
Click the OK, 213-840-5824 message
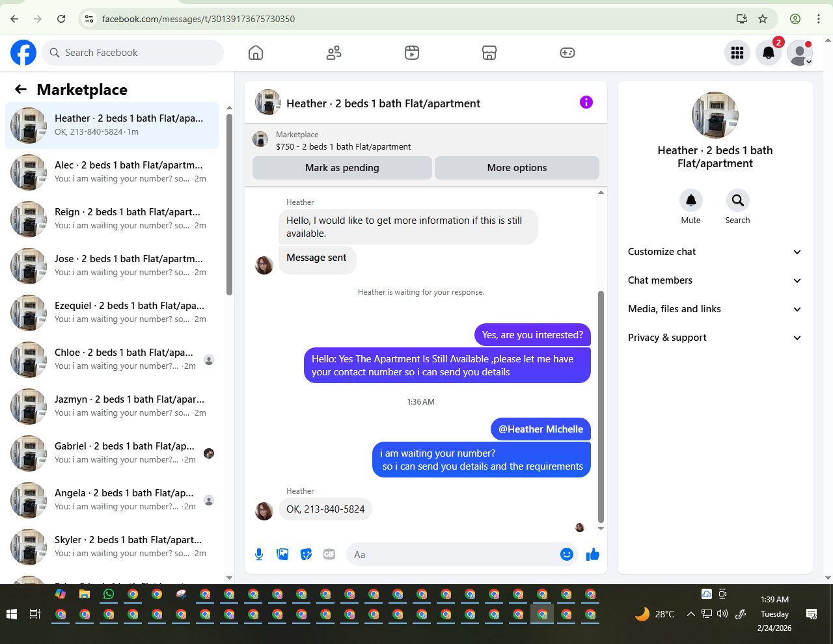pyautogui.click(x=325, y=509)
